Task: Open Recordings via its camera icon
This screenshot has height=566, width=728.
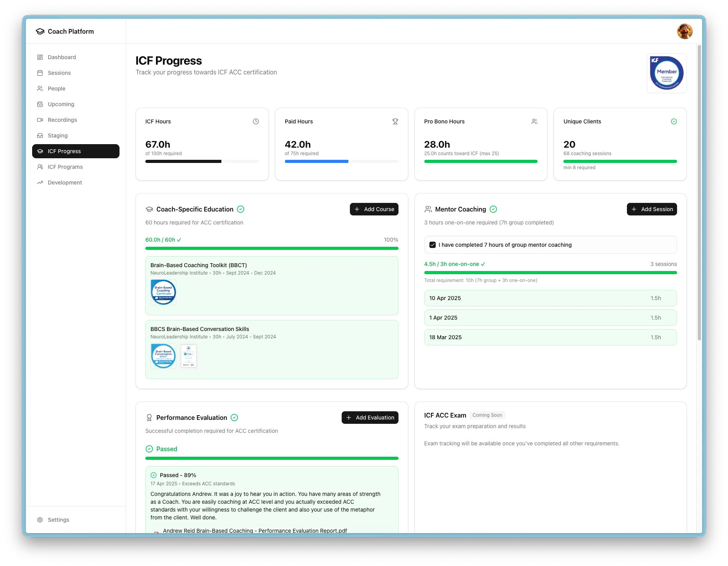Action: (x=40, y=120)
